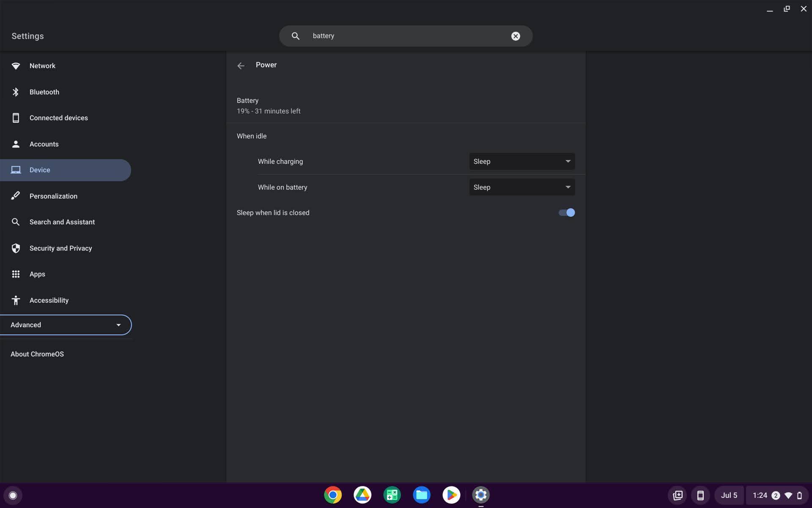Image resolution: width=812 pixels, height=508 pixels.
Task: Click the magnifier icon in search bar
Action: (296, 36)
